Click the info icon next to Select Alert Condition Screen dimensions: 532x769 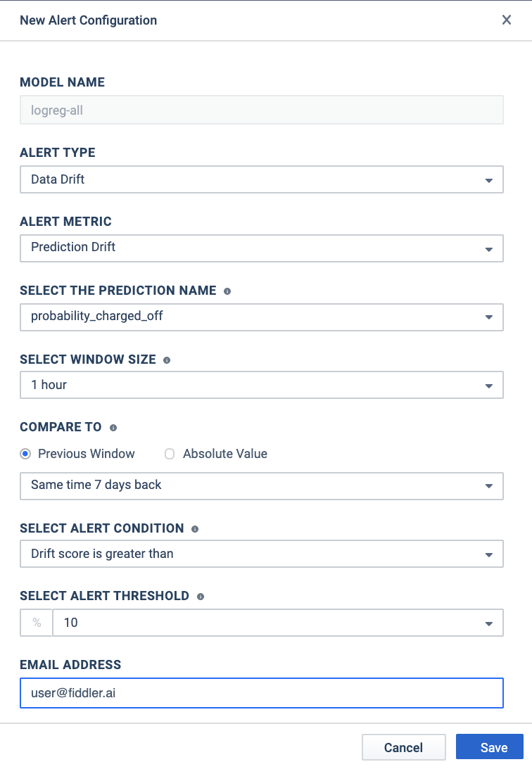tap(195, 529)
